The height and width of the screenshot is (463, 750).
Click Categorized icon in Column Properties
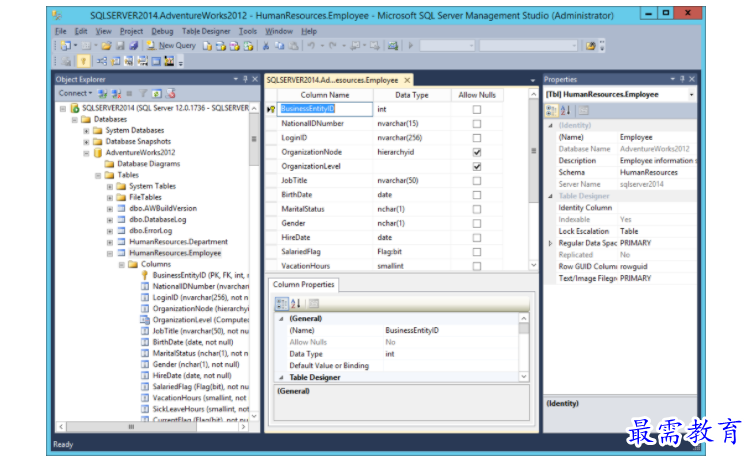click(x=282, y=303)
